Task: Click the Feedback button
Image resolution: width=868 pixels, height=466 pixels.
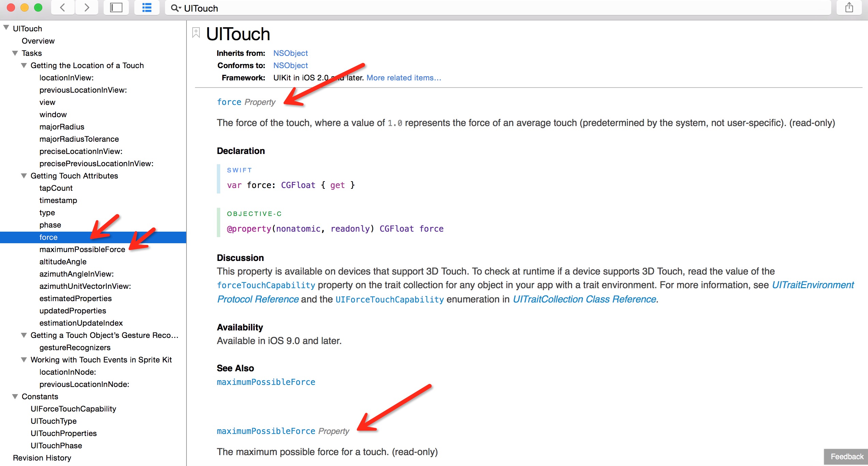Action: click(x=847, y=456)
